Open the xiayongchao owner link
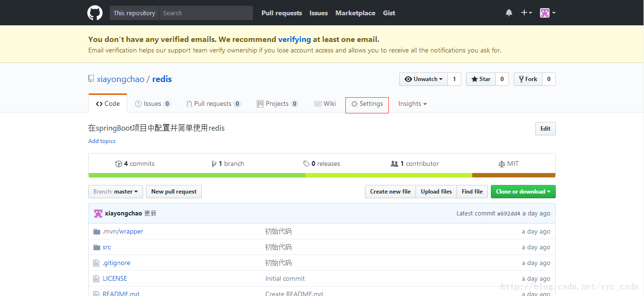 point(121,79)
